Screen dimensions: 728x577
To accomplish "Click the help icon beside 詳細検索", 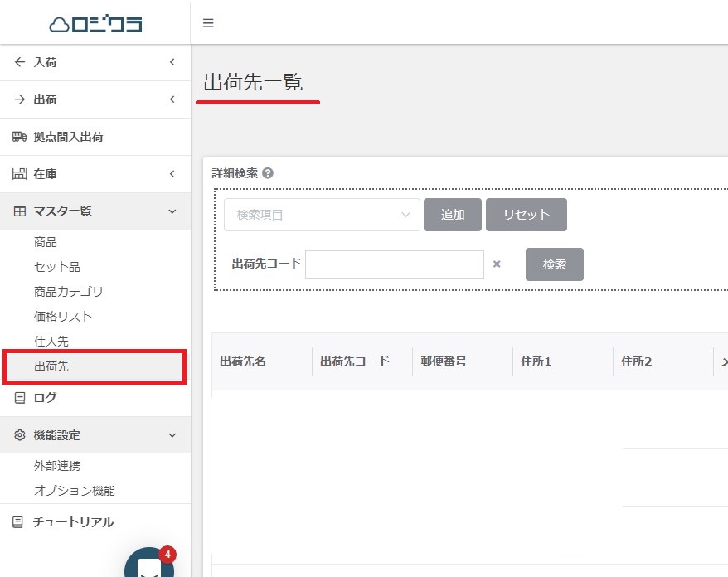I will (x=267, y=173).
